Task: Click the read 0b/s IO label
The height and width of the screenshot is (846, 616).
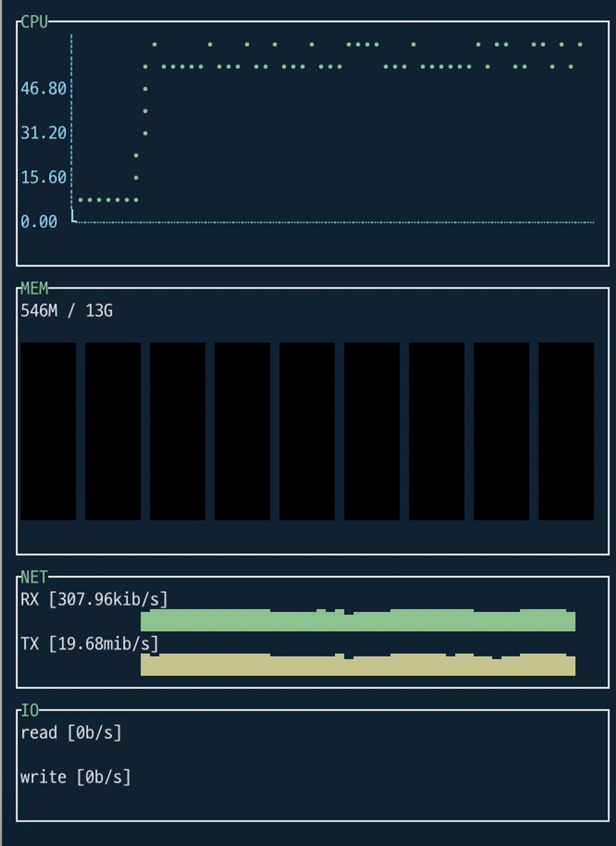Action: tap(71, 733)
